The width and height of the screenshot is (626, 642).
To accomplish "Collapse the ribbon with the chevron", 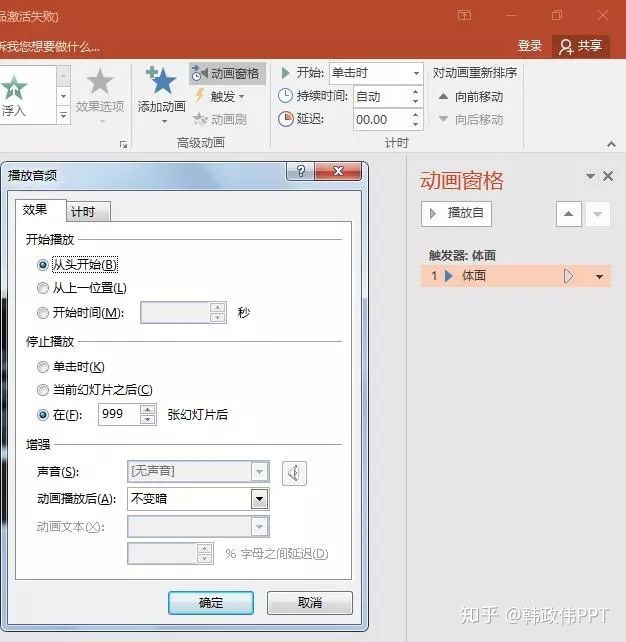I will pyautogui.click(x=611, y=144).
